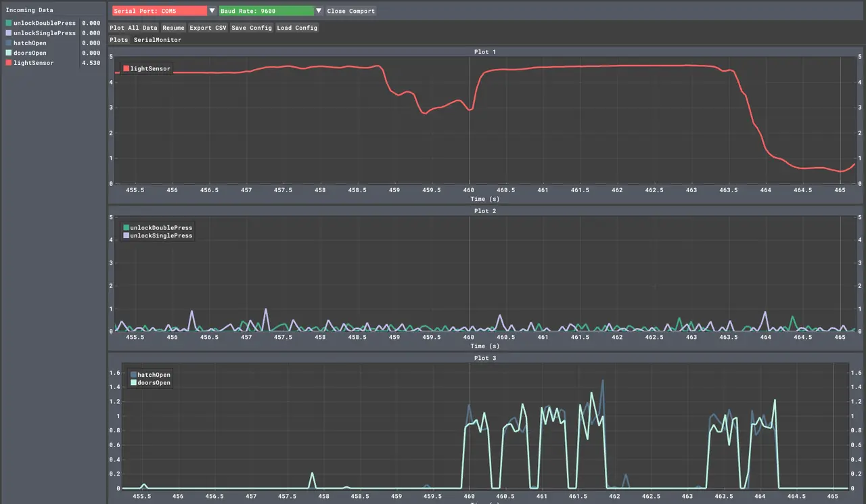Select lightSensor label in Incoming Data
Image resolution: width=866 pixels, height=504 pixels.
(33, 63)
